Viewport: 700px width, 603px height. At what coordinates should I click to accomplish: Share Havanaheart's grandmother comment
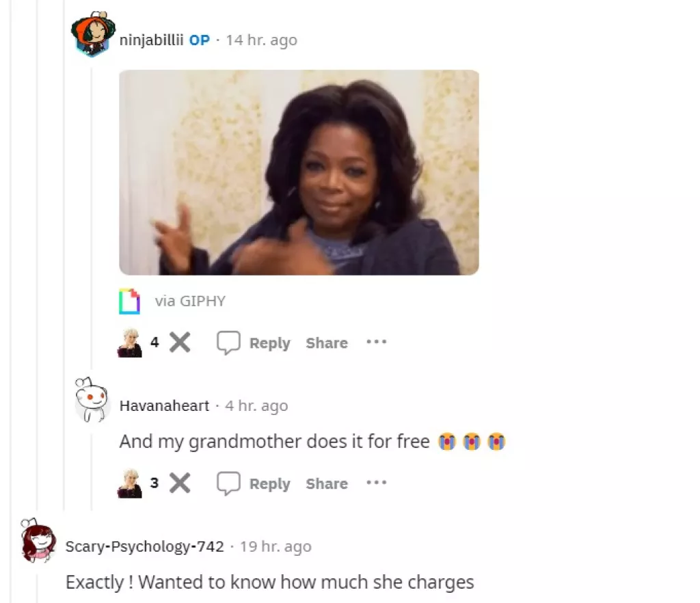click(327, 483)
